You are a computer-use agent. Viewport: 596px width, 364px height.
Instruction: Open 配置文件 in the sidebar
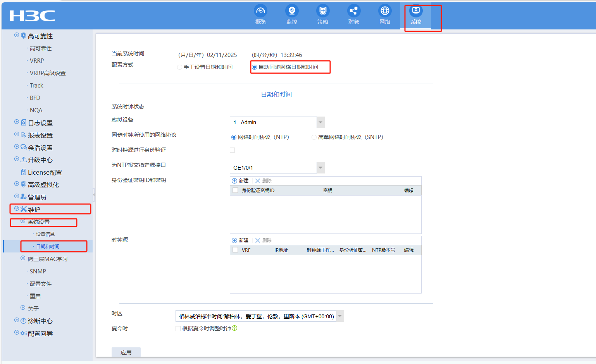[41, 284]
